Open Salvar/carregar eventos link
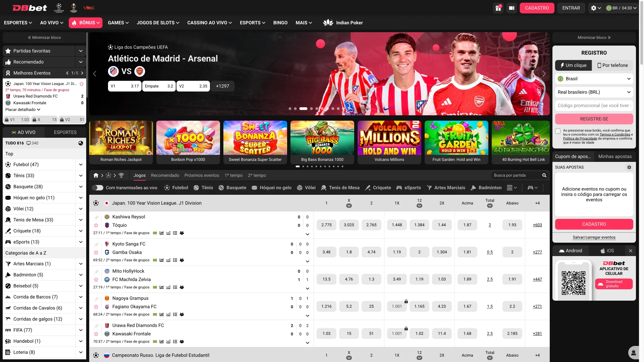Image resolution: width=644 pixels, height=362 pixels. point(594,237)
